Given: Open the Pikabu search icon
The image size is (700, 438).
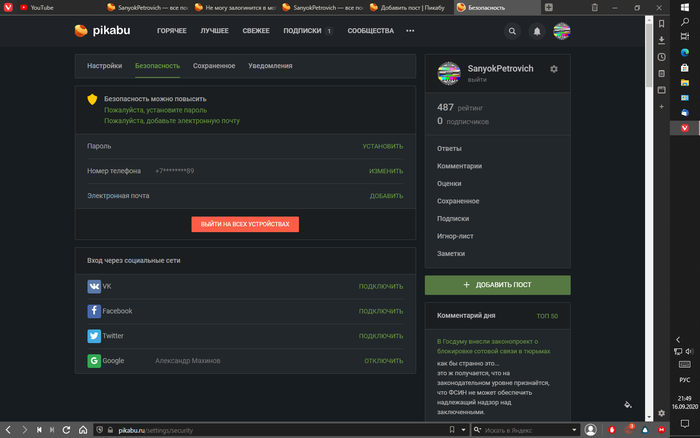Looking at the screenshot, I should click(x=512, y=31).
